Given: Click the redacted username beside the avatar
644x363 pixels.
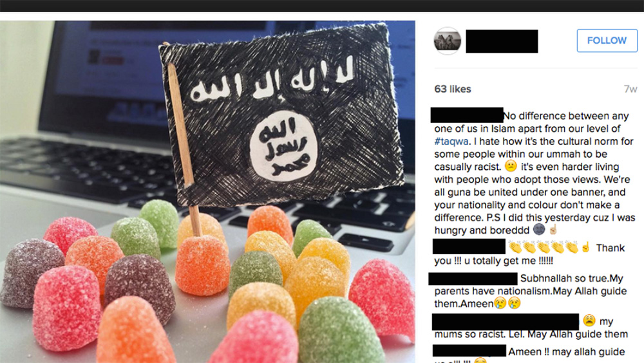Looking at the screenshot, I should [x=502, y=41].
